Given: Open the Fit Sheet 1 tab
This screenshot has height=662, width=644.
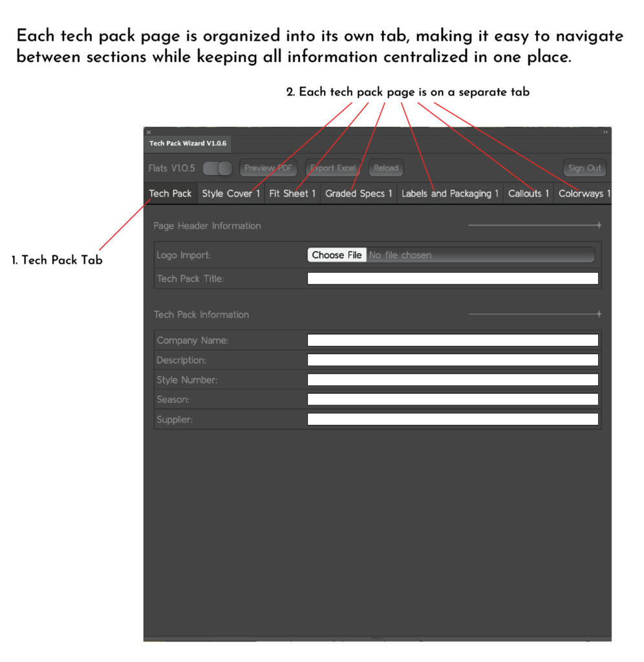Looking at the screenshot, I should [x=292, y=193].
